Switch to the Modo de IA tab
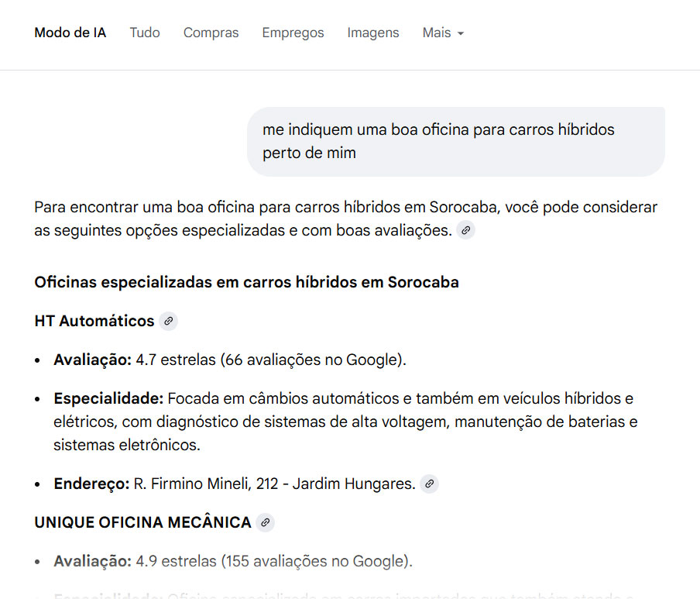 [70, 33]
